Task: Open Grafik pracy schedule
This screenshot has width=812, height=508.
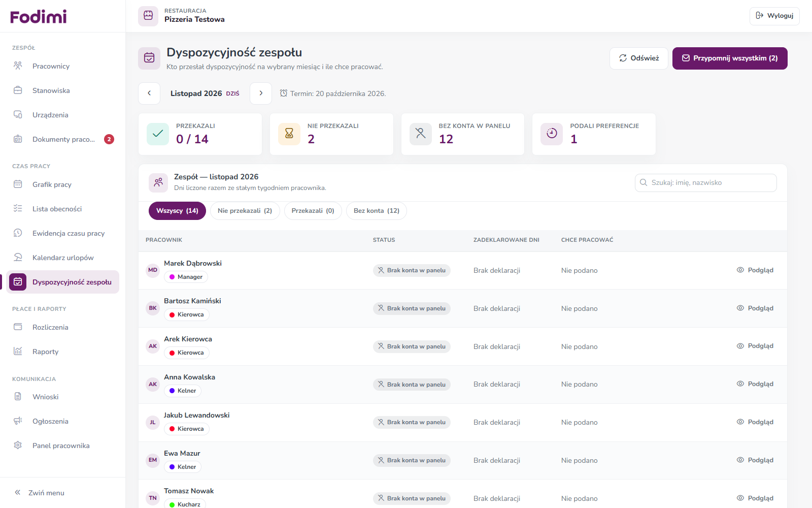Action: point(63,184)
